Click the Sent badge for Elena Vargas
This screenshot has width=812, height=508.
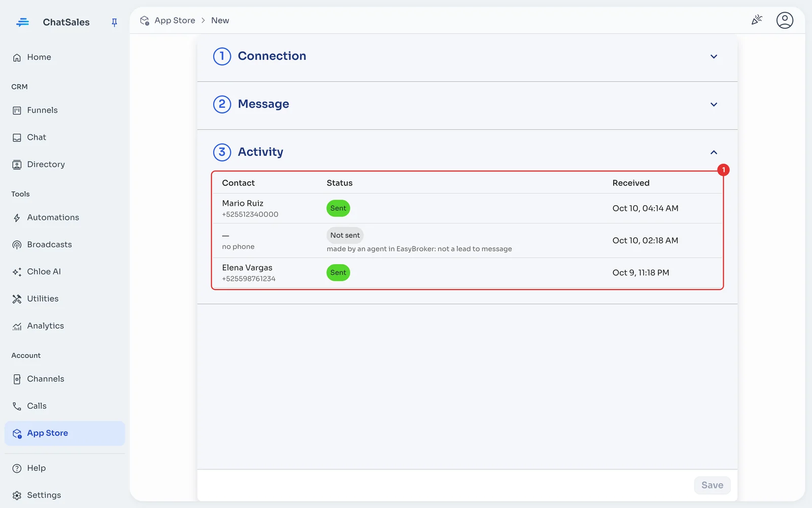[338, 273]
